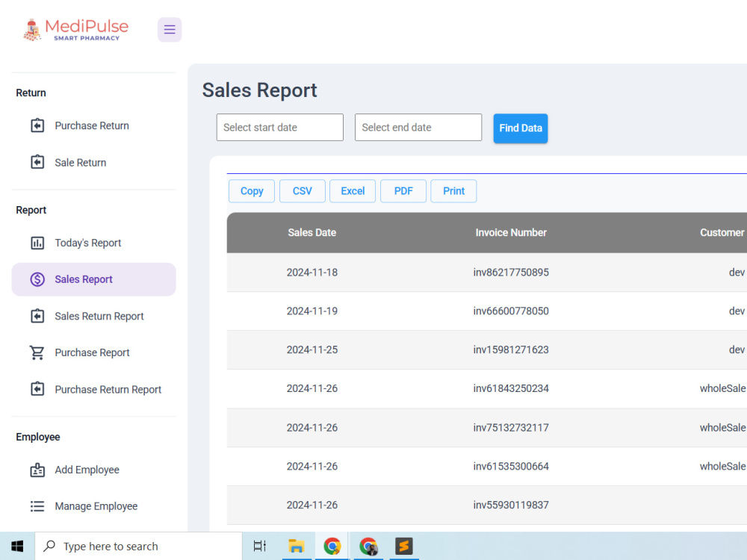Select the Sales Report menu item
747x560 pixels.
coord(94,279)
